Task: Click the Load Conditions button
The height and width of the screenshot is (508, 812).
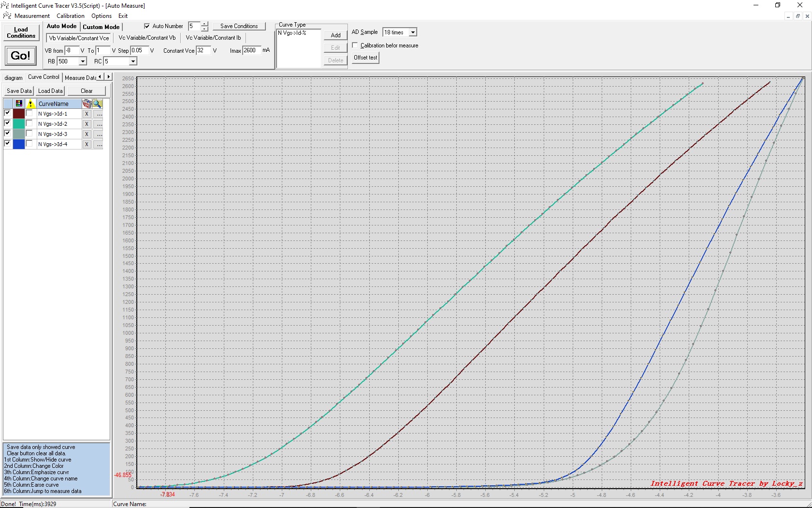Action: click(x=21, y=32)
